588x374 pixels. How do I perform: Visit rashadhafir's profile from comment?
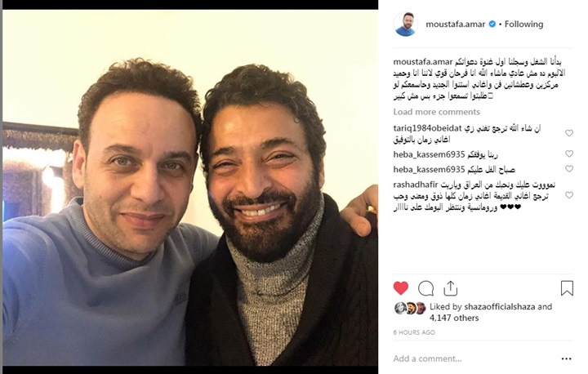(416, 185)
